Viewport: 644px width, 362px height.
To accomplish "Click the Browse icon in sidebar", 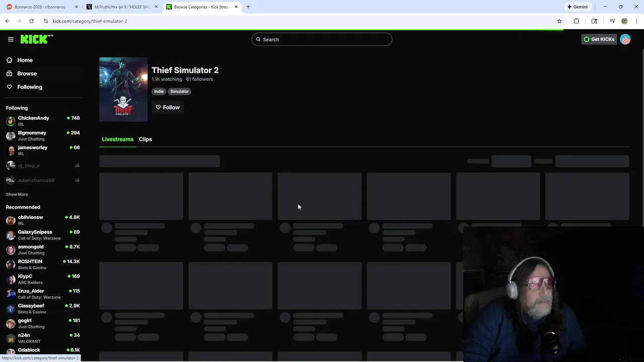I will tap(10, 73).
